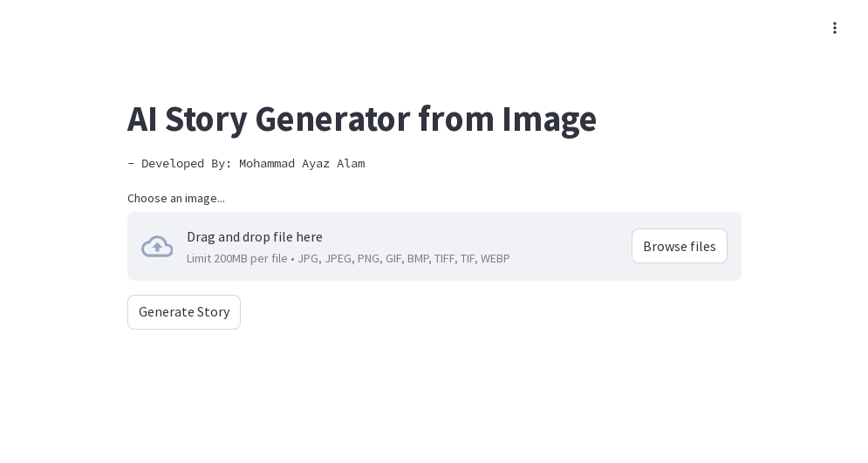Click the supported file types list text

point(404,259)
